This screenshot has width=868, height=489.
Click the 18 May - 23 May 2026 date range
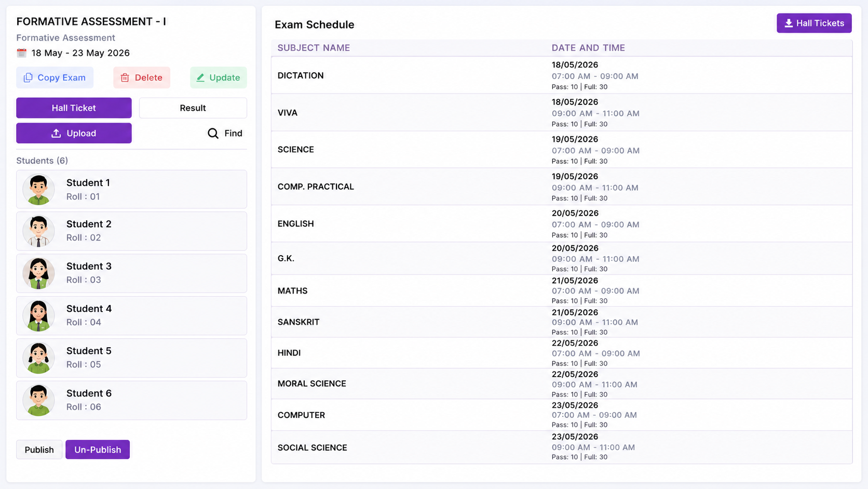pos(80,53)
